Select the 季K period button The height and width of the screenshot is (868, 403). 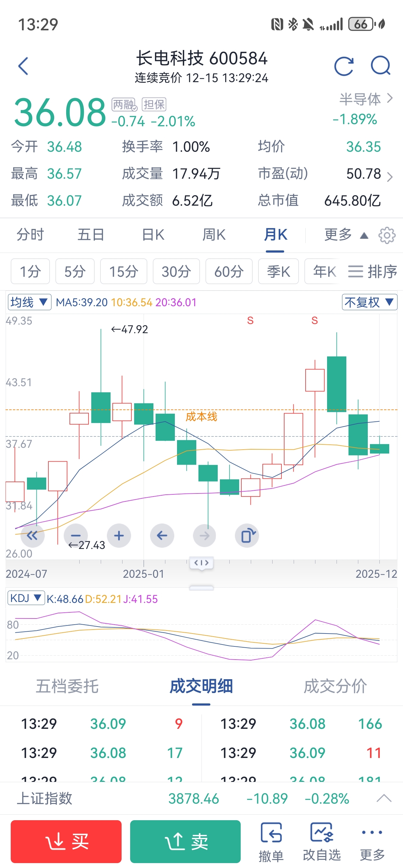pyautogui.click(x=278, y=271)
